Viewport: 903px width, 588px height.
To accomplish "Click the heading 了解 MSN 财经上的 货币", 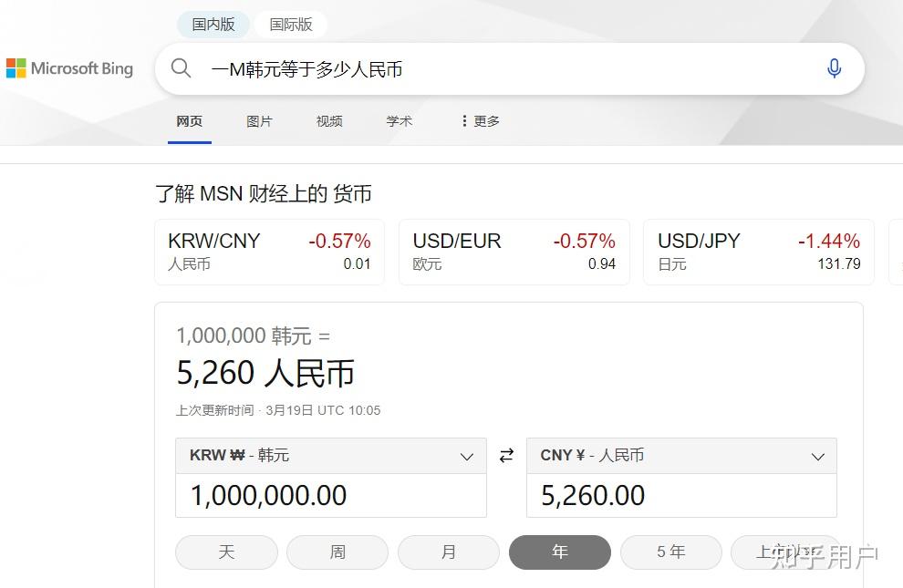I will [x=264, y=194].
